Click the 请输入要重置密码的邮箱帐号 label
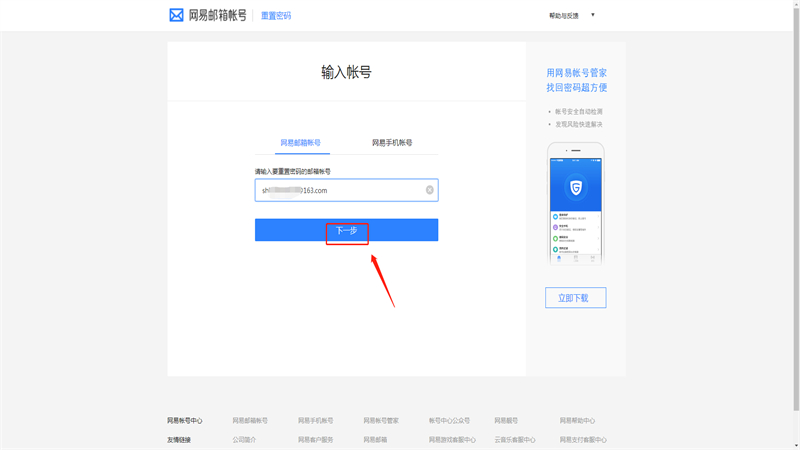This screenshot has width=800, height=450. (293, 171)
